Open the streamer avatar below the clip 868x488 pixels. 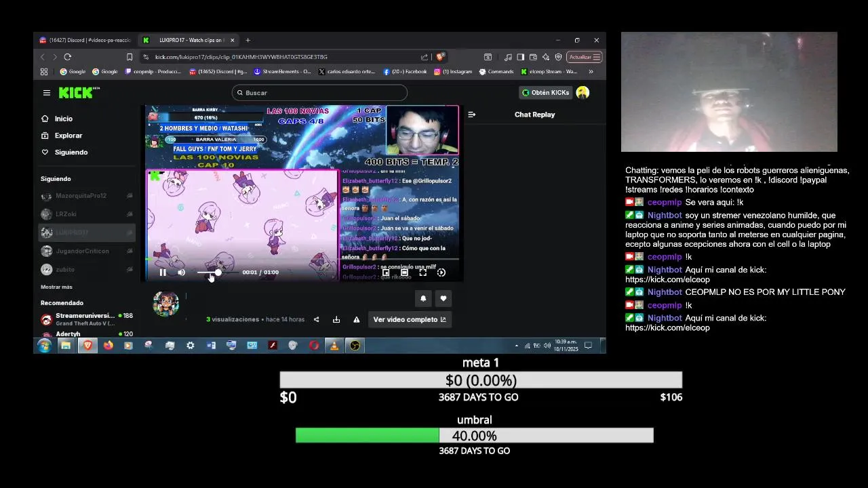pyautogui.click(x=165, y=304)
